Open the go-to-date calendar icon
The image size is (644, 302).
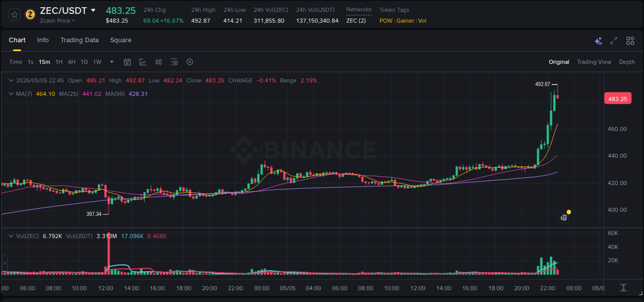click(x=127, y=62)
